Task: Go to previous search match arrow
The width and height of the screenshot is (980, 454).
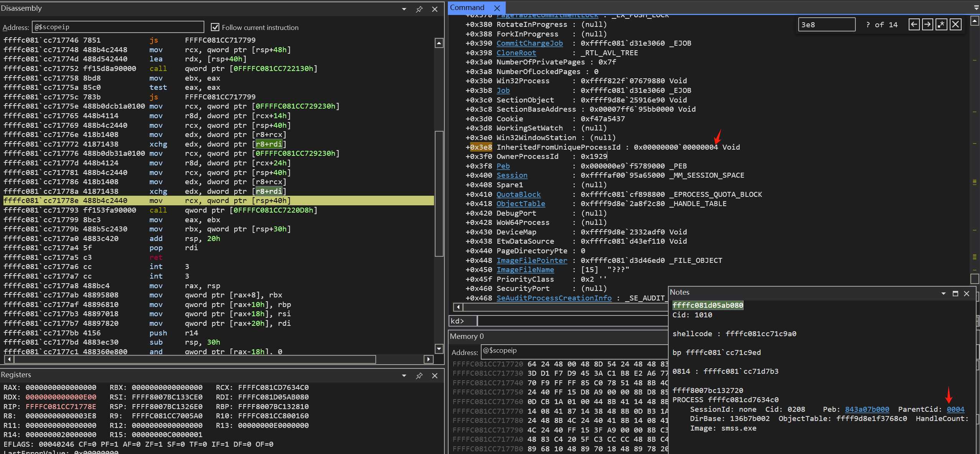Action: pyautogui.click(x=914, y=25)
